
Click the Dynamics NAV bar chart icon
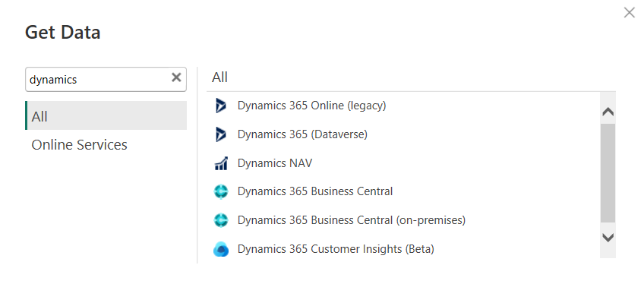[220, 163]
